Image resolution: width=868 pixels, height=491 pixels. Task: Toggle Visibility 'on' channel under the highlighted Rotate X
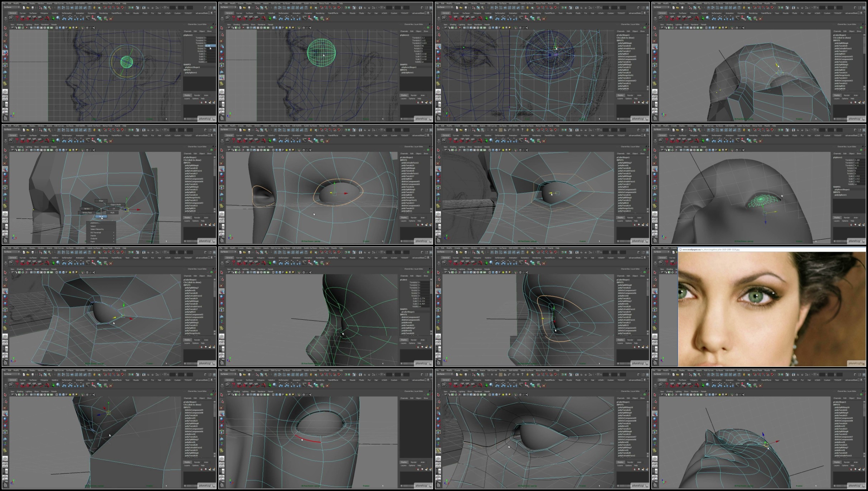[x=207, y=62]
